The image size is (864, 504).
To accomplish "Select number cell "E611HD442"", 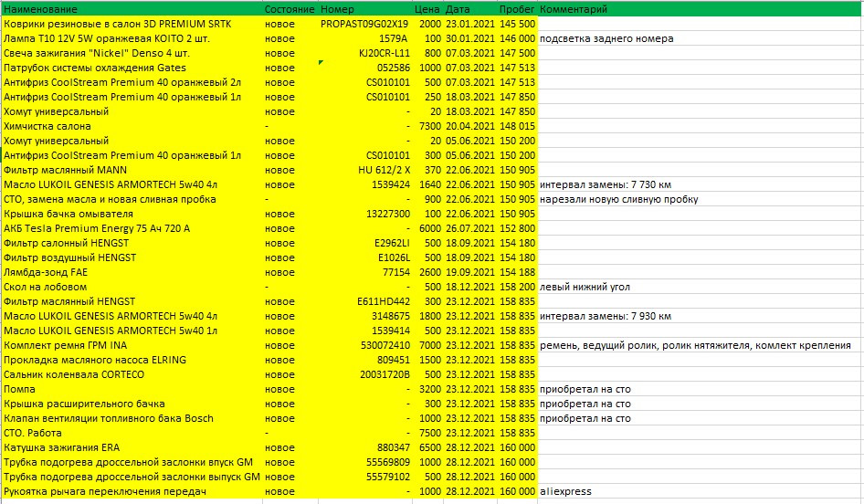I will [364, 301].
